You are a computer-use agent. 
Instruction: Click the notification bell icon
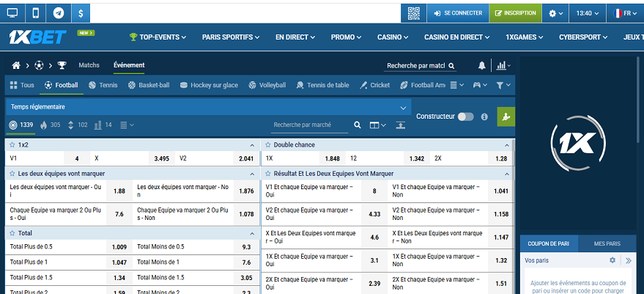[482, 65]
